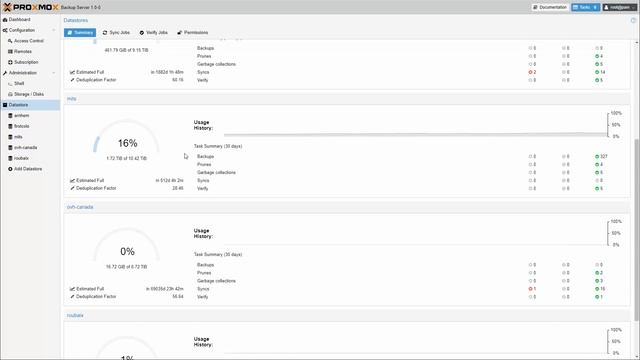Screen dimensions: 640x360
Task: Switch to the Sync Jobs tab
Action: 116,32
